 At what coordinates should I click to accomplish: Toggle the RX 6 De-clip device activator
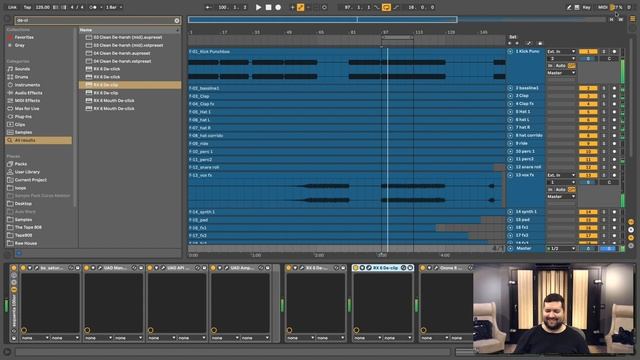tap(356, 268)
